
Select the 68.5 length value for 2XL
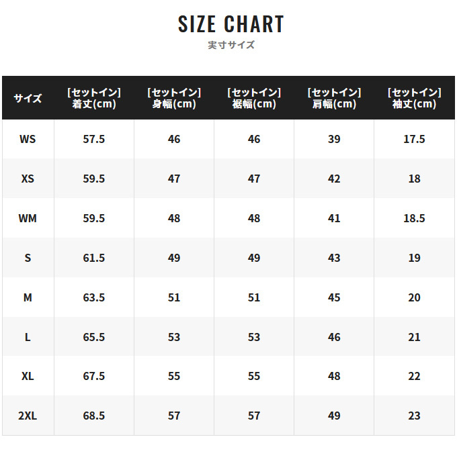coord(94,416)
